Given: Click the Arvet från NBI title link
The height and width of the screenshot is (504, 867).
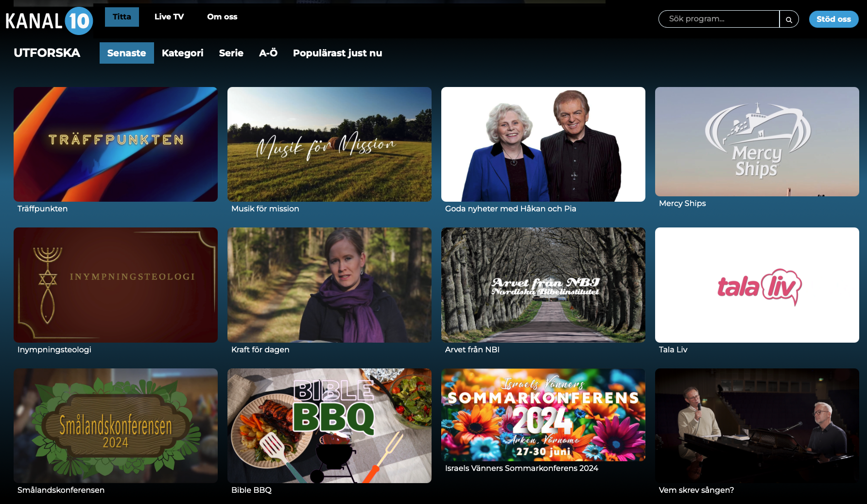Looking at the screenshot, I should pos(472,349).
